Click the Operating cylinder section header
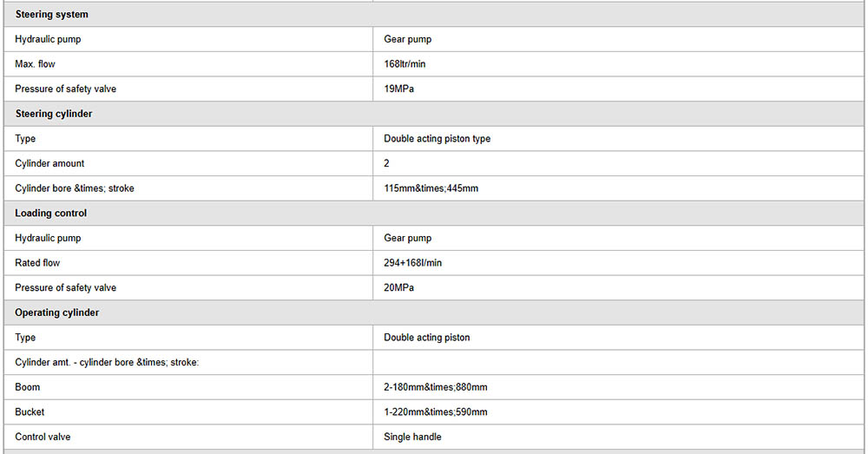The height and width of the screenshot is (454, 868). pos(56,313)
